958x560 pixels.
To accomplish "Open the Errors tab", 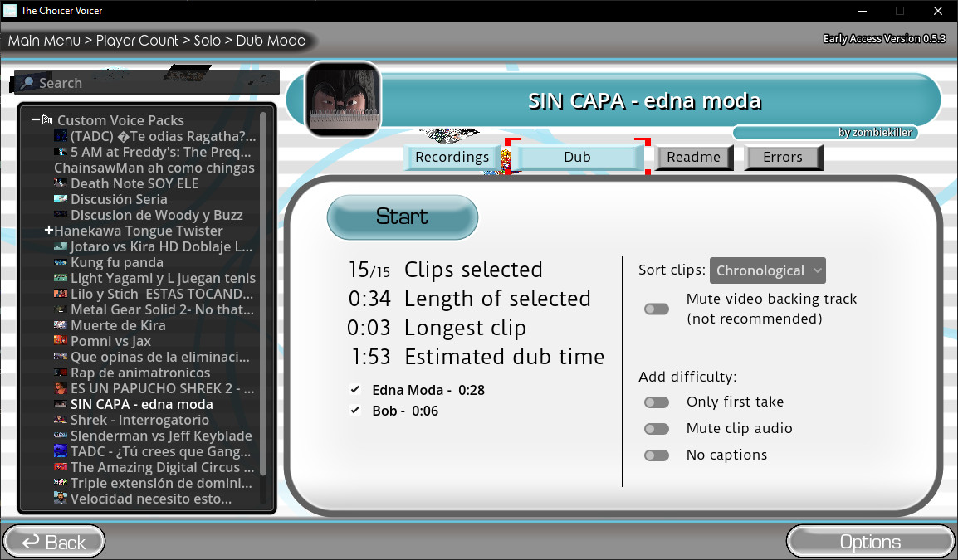I will (783, 157).
